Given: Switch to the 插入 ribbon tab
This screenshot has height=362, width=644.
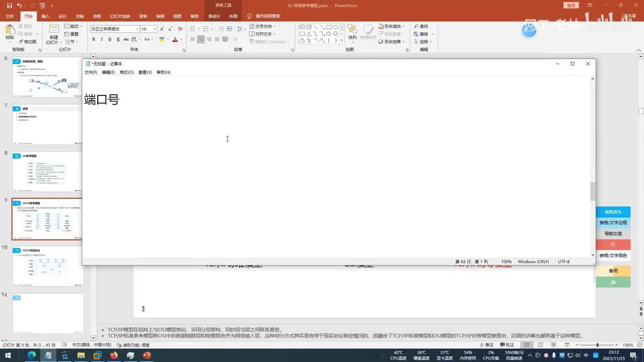Looking at the screenshot, I should click(45, 16).
